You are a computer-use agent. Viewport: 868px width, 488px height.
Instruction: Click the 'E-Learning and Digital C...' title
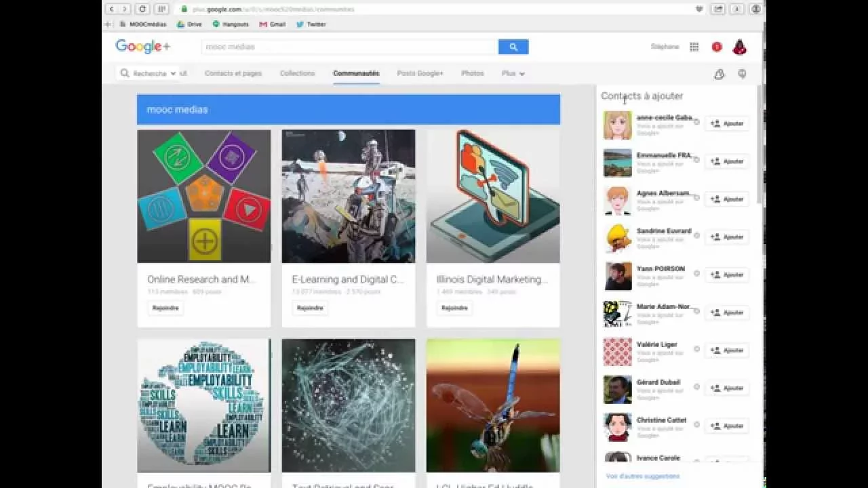point(348,279)
